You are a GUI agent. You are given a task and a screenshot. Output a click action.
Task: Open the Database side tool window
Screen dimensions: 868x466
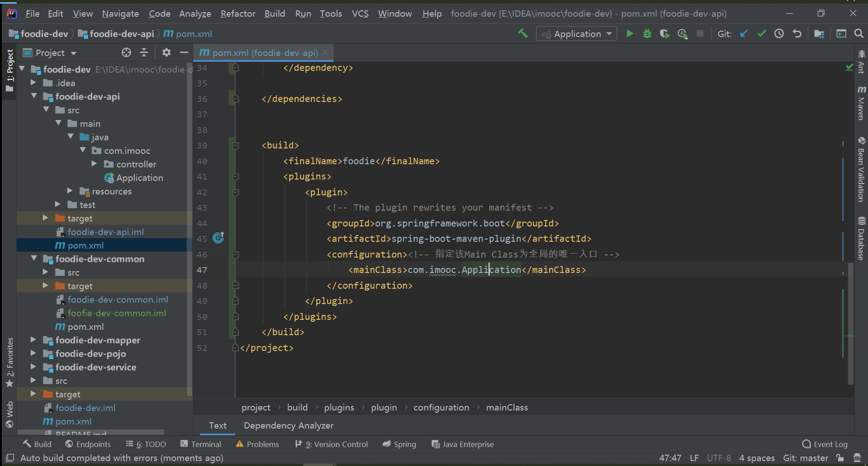tap(861, 239)
